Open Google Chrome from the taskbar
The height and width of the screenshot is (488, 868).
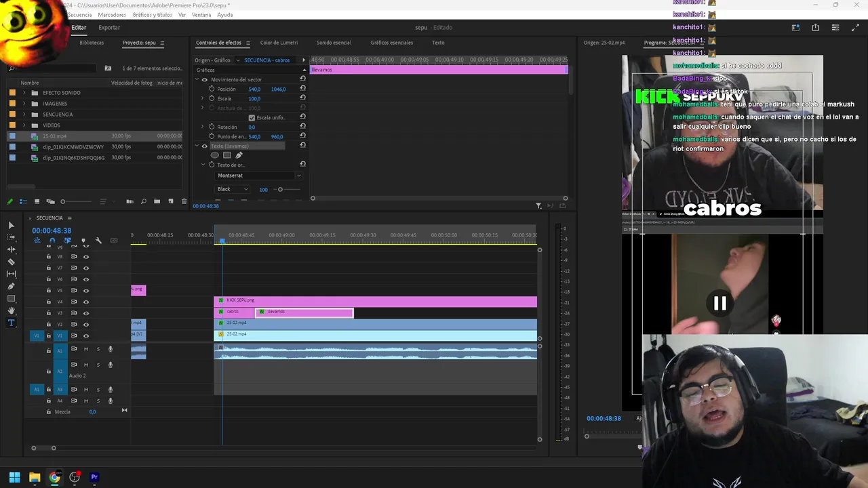[54, 477]
